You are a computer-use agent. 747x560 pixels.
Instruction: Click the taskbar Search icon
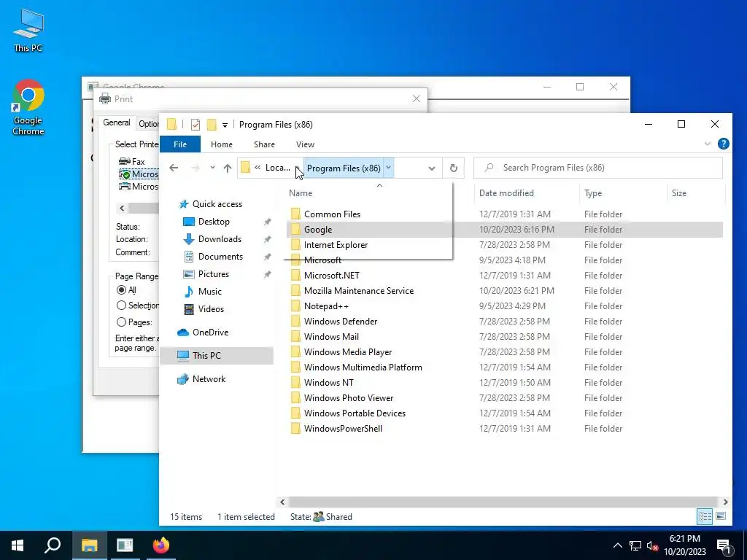pos(53,545)
